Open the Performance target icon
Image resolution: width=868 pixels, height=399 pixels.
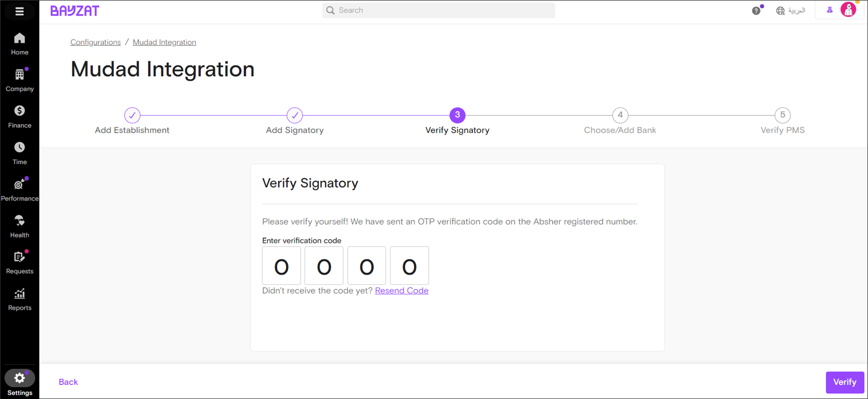point(20,184)
